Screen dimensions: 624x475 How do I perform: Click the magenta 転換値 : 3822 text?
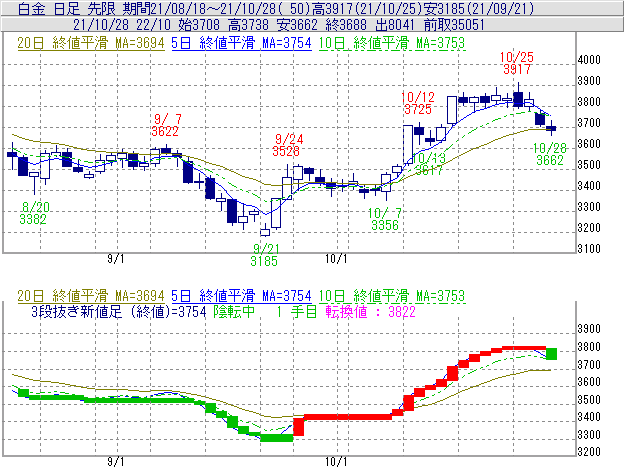[x=370, y=312]
